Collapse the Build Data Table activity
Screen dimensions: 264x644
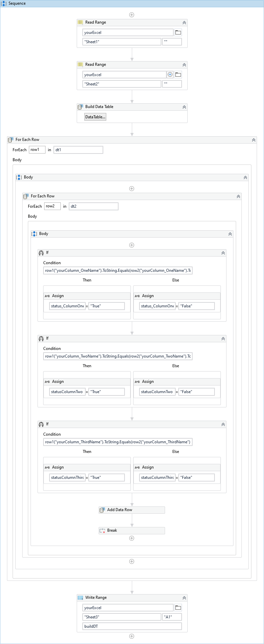[x=184, y=107]
